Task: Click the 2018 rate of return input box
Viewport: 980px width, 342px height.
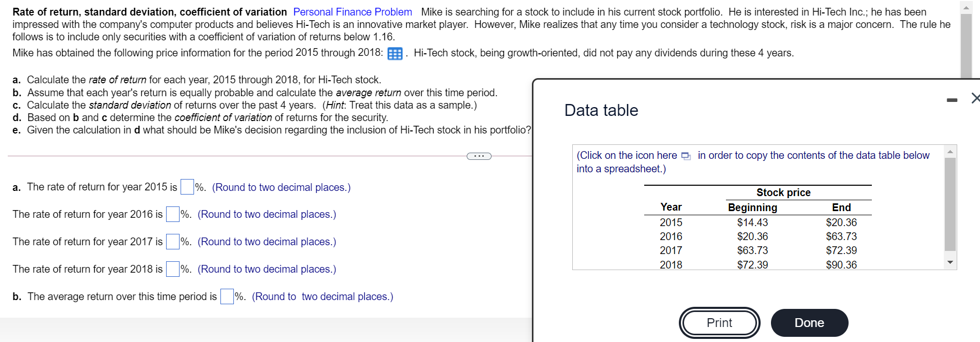Action: 172,269
